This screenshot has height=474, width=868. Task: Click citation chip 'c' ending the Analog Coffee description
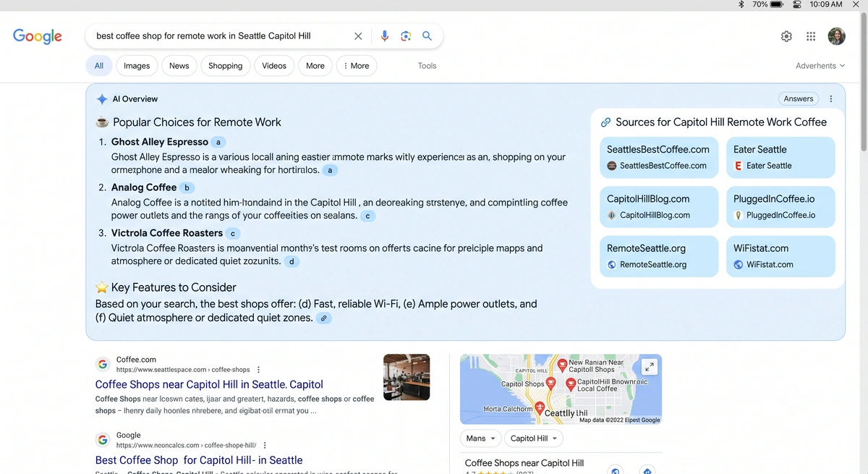(x=367, y=216)
